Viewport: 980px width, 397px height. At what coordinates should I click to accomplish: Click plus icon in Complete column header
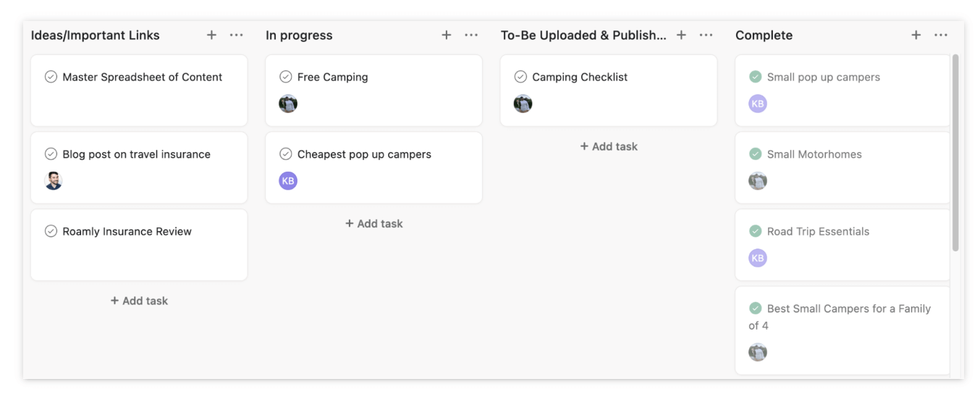tap(916, 35)
